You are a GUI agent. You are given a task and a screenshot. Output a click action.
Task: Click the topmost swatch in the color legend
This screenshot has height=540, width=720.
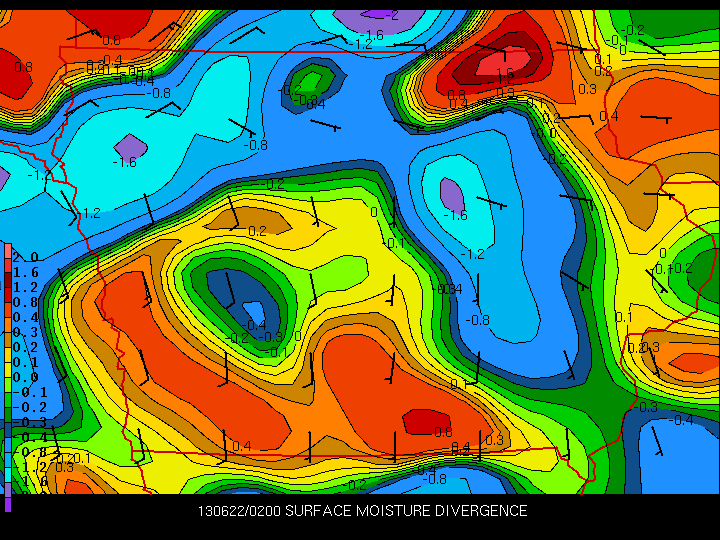7,247
